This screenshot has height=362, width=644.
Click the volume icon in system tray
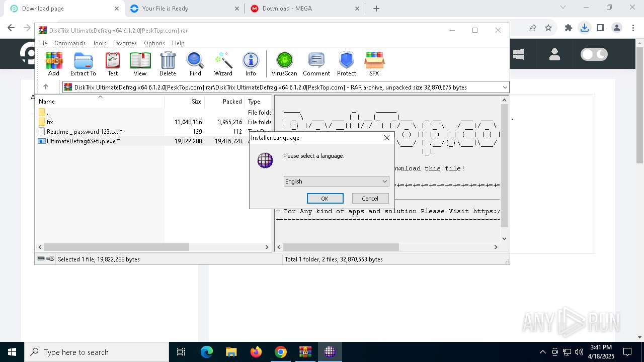[x=579, y=352]
